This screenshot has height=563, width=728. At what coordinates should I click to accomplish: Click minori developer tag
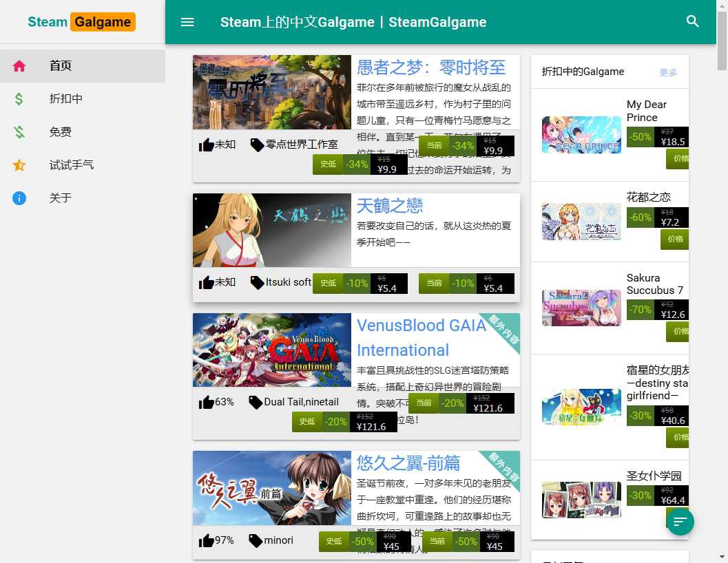point(278,540)
